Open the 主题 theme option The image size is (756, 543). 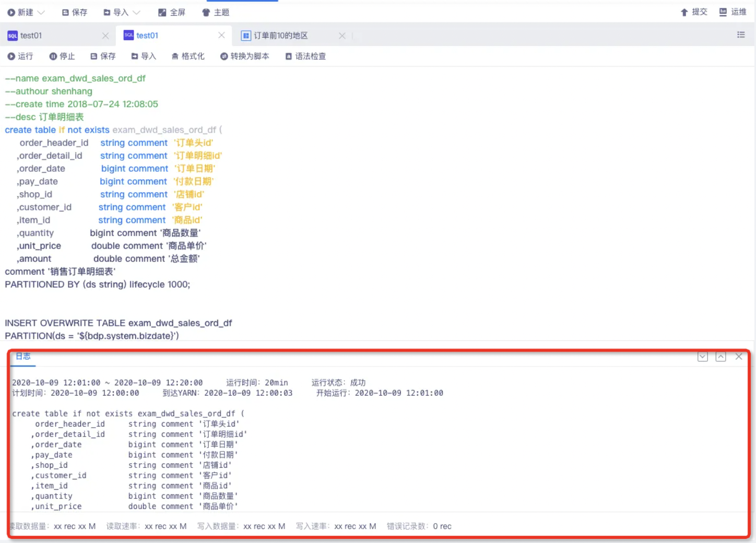216,12
